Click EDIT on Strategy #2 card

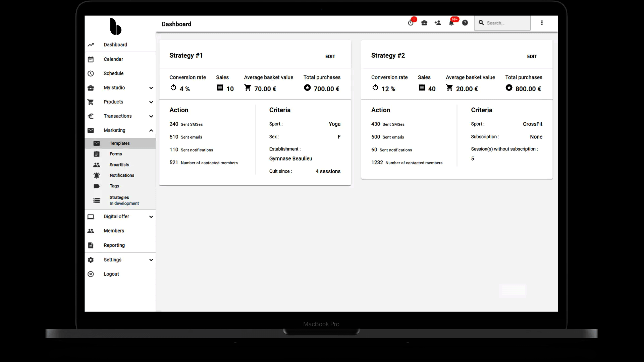coord(532,56)
